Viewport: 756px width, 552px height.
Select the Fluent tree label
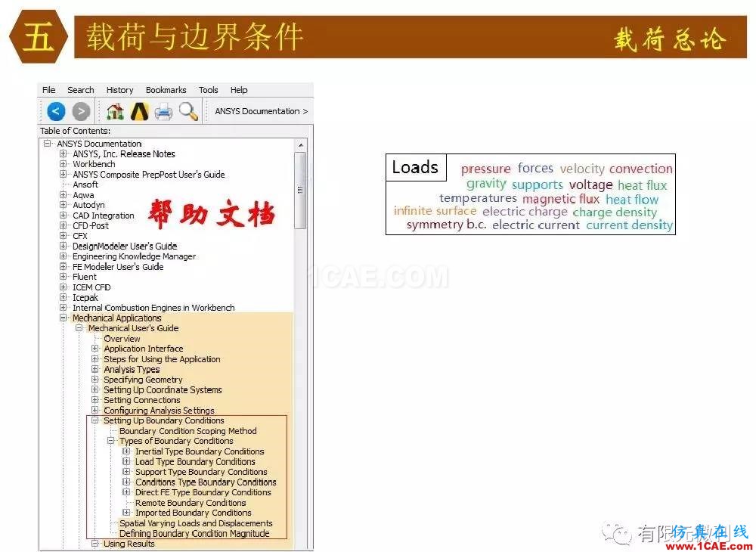[85, 277]
